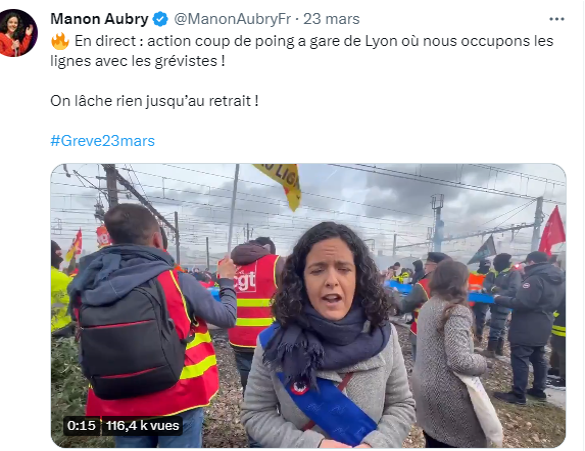Click the red flag at the video's right edge
The width and height of the screenshot is (585, 451).
point(551,231)
